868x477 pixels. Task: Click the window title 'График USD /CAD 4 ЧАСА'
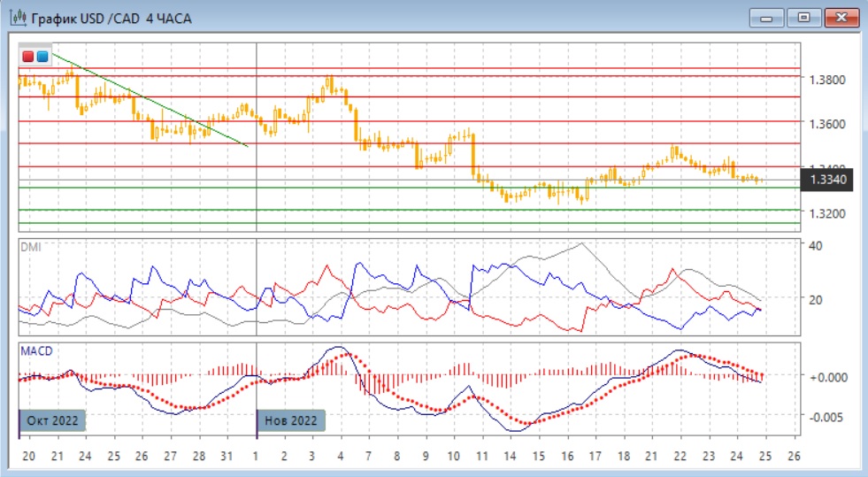pos(111,18)
